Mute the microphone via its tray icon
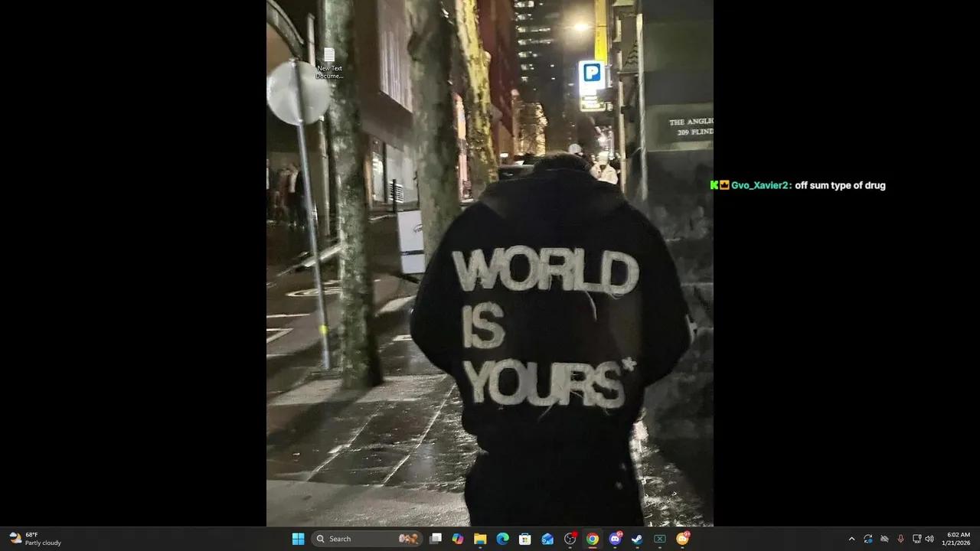 [x=900, y=538]
